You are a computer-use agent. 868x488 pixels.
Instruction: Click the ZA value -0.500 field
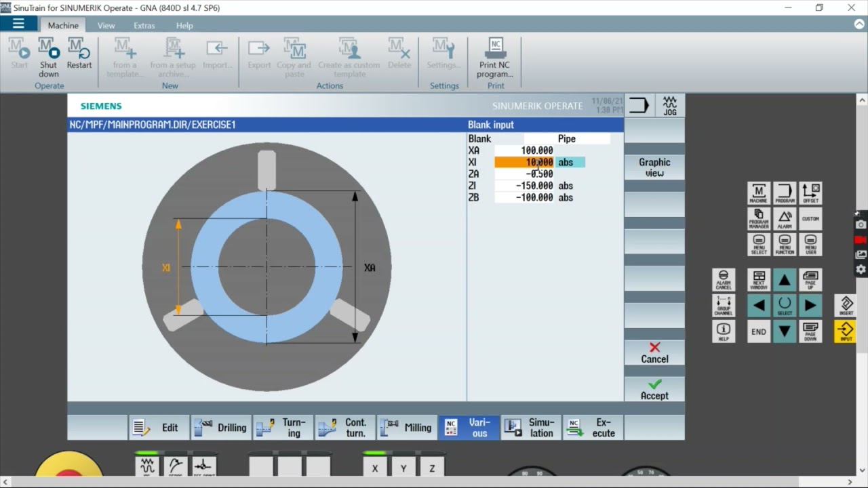[524, 174]
